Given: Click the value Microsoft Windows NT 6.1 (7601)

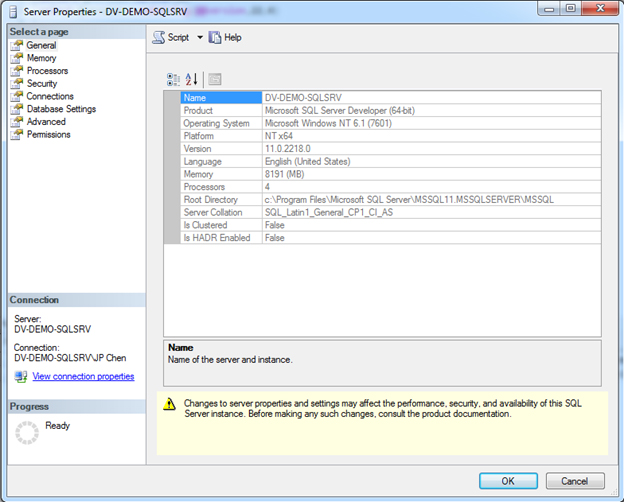Looking at the screenshot, I should pos(328,123).
